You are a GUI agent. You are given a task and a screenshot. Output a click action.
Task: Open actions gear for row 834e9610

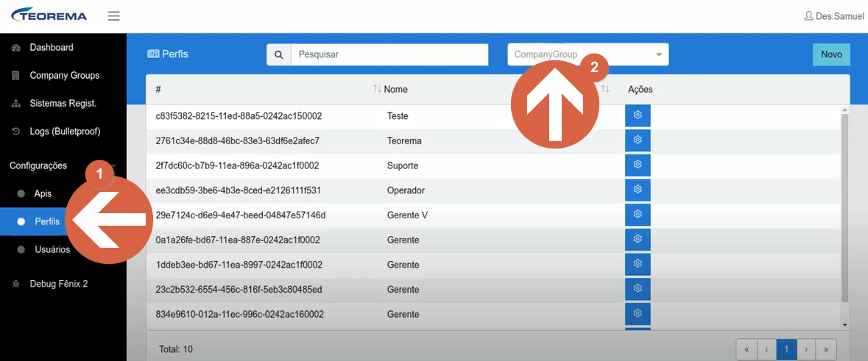(638, 313)
